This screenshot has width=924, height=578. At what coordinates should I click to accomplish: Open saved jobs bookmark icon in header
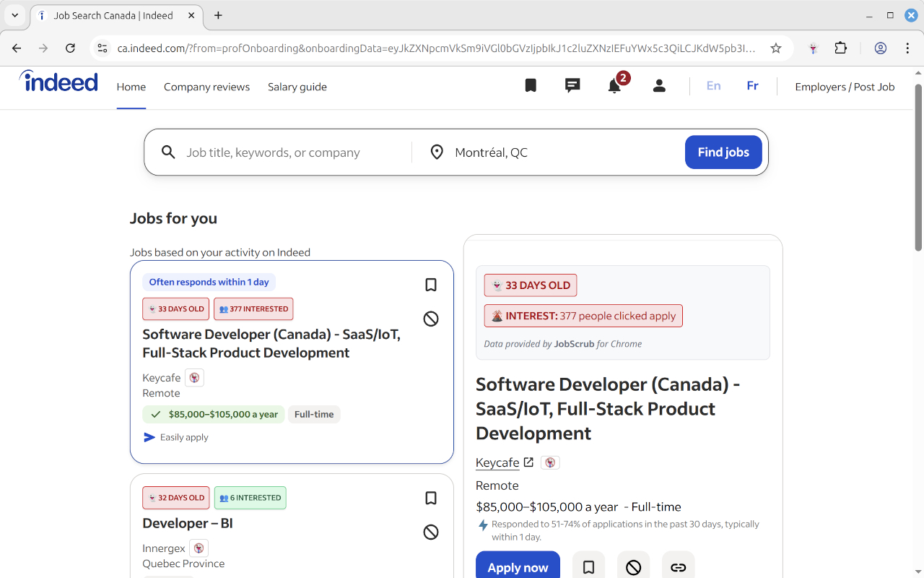click(x=531, y=86)
